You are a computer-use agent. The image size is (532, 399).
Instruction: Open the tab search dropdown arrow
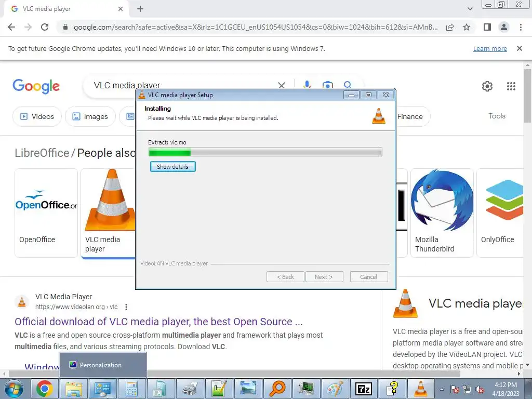pyautogui.click(x=470, y=9)
